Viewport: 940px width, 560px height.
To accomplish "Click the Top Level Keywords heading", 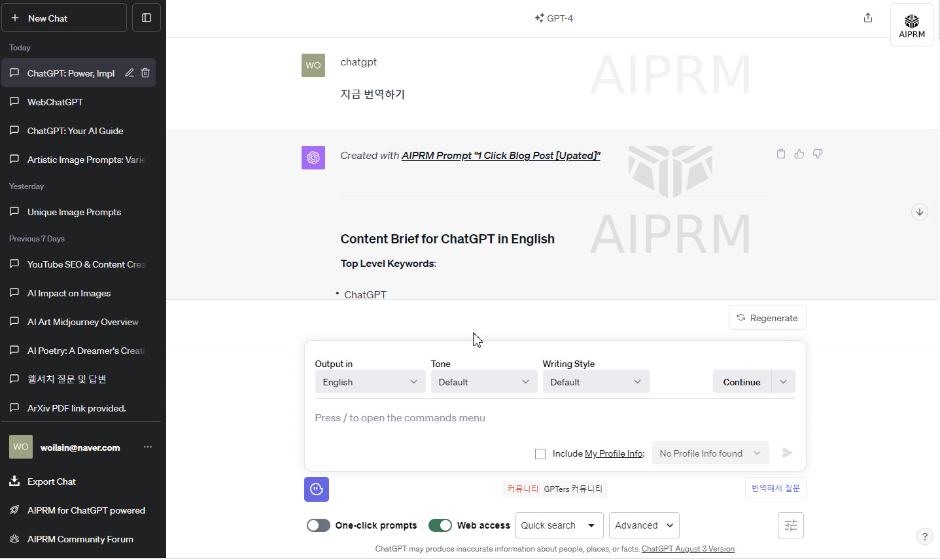I will tap(388, 264).
